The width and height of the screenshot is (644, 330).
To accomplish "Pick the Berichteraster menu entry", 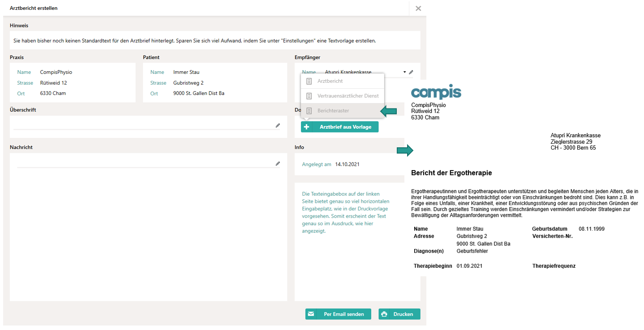I will pyautogui.click(x=333, y=111).
